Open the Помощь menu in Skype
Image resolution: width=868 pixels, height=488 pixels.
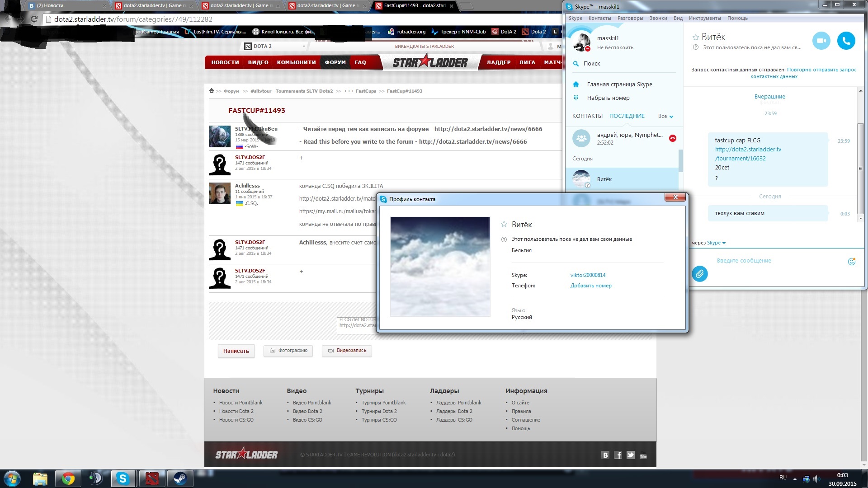pos(737,18)
